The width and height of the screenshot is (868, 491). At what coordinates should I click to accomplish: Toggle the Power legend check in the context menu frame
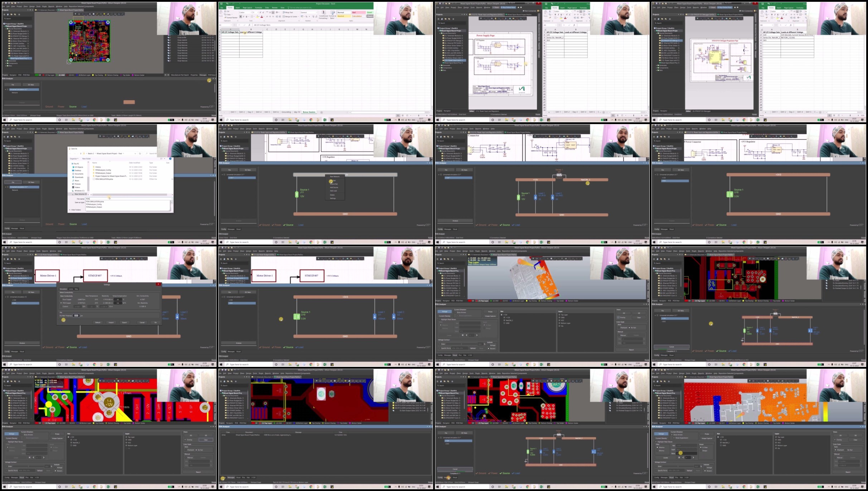click(276, 225)
